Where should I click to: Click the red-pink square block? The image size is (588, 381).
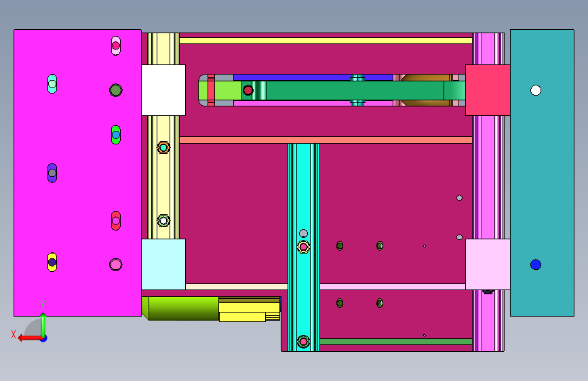pyautogui.click(x=488, y=90)
